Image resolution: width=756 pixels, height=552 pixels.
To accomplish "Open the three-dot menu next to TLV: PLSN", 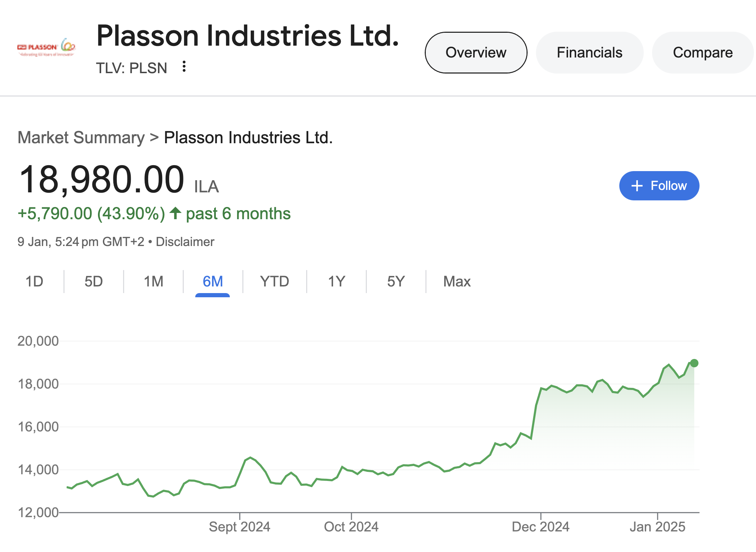I will pyautogui.click(x=184, y=67).
